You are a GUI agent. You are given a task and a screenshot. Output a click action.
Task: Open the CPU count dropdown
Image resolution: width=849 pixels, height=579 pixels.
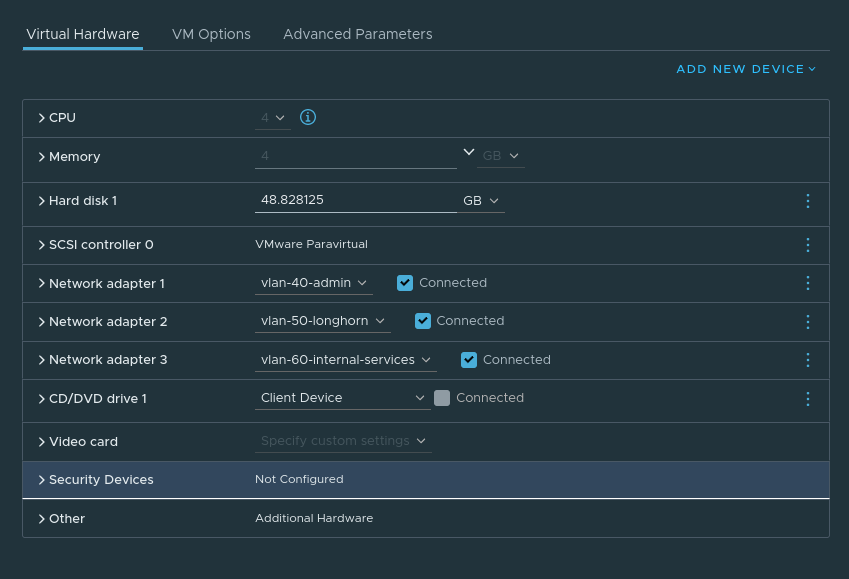pos(273,118)
